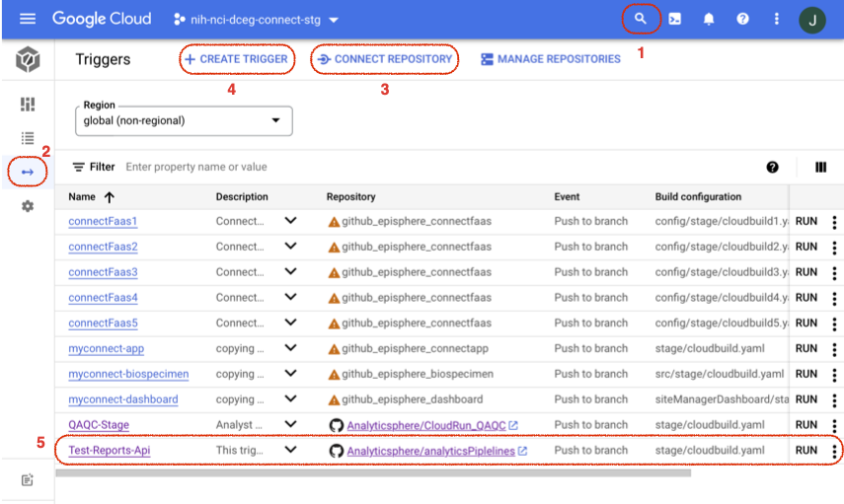The height and width of the screenshot is (504, 844).
Task: Click the CREATE TRIGGER button
Action: click(236, 59)
